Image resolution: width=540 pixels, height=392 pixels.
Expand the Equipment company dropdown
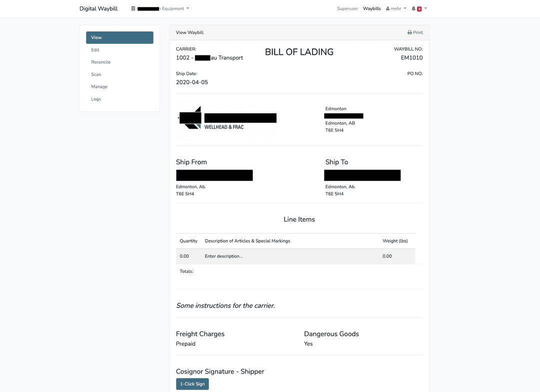point(160,8)
